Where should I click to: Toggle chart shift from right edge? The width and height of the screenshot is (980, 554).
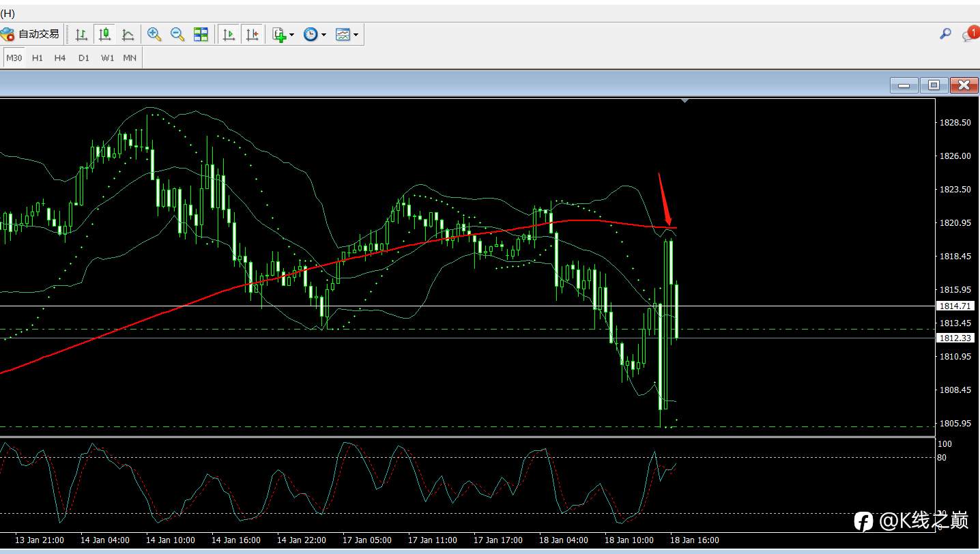click(x=252, y=34)
